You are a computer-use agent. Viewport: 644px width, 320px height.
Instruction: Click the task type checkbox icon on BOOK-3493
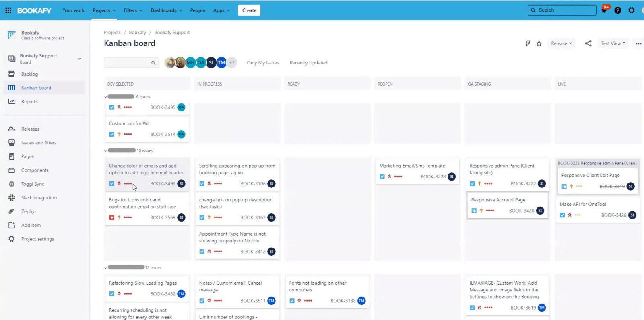(x=112, y=184)
